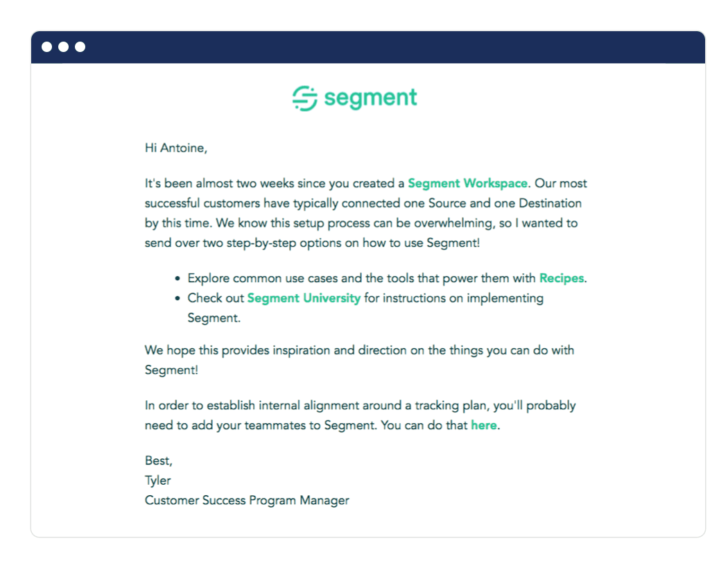This screenshot has width=728, height=568.
Task: Visit the Segment University link
Action: click(304, 298)
